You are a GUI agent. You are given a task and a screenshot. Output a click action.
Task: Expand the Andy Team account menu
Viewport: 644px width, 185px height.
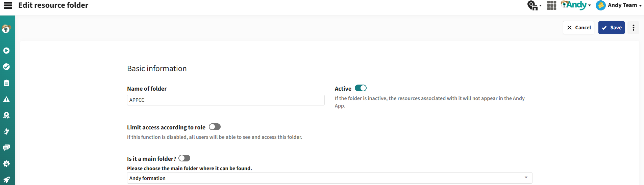tap(619, 5)
